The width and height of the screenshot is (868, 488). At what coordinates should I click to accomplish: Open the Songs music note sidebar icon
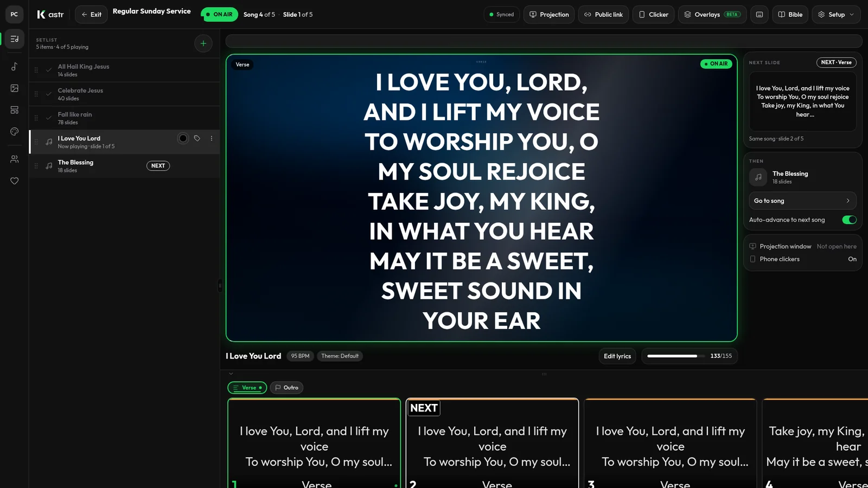(15, 66)
